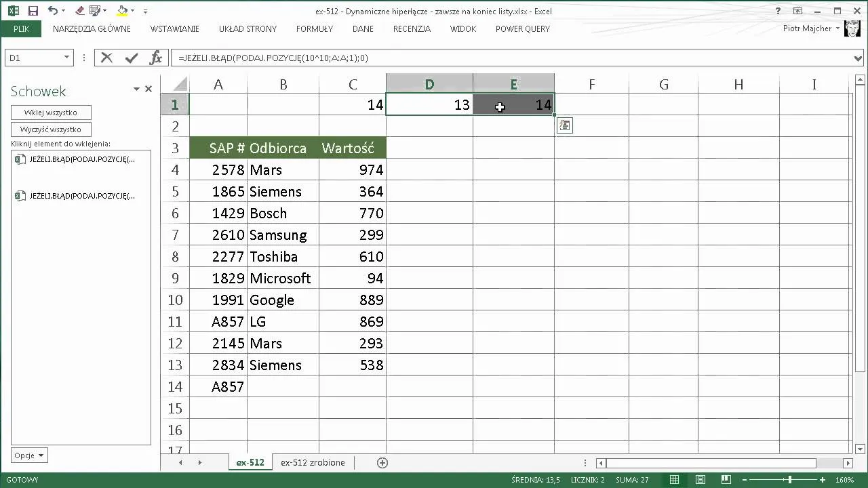Click the Save icon in quick access toolbar
Image resolution: width=868 pixels, height=488 pixels.
coord(33,11)
